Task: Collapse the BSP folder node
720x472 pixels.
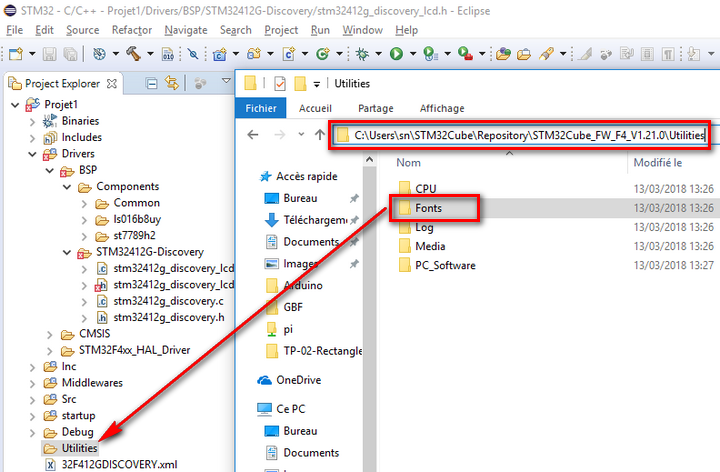Action: (50, 171)
